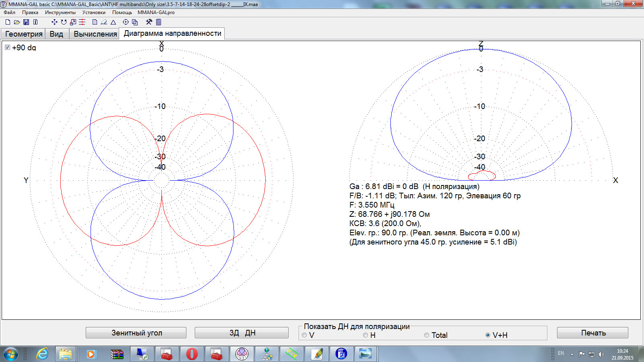This screenshot has width=644, height=362.
Task: Click the four-arrow move tool icon
Action: [x=54, y=22]
